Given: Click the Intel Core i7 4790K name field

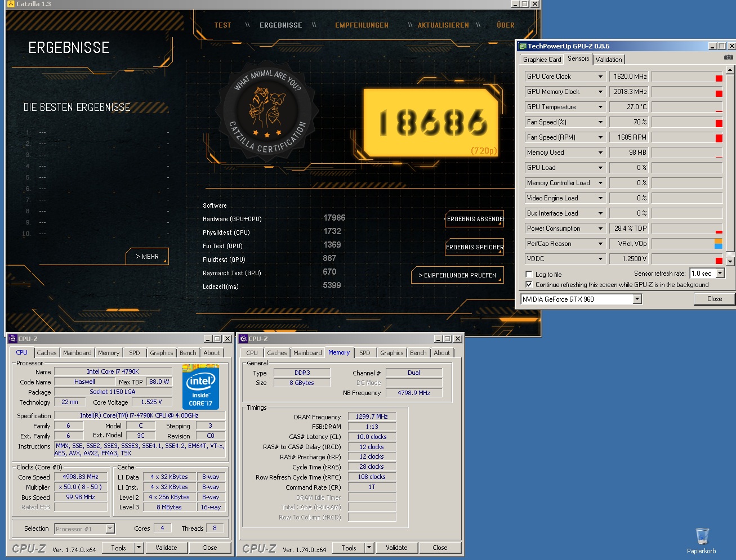Looking at the screenshot, I should coord(113,371).
